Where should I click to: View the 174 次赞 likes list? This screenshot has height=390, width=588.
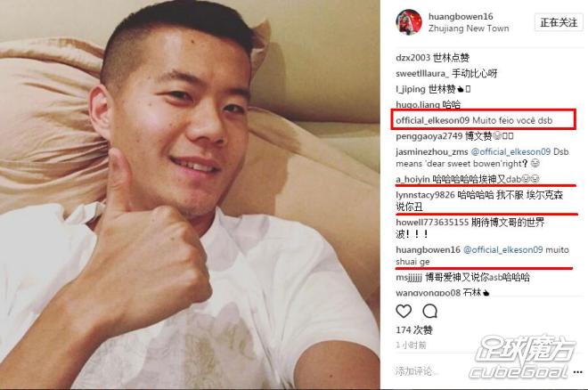point(414,330)
